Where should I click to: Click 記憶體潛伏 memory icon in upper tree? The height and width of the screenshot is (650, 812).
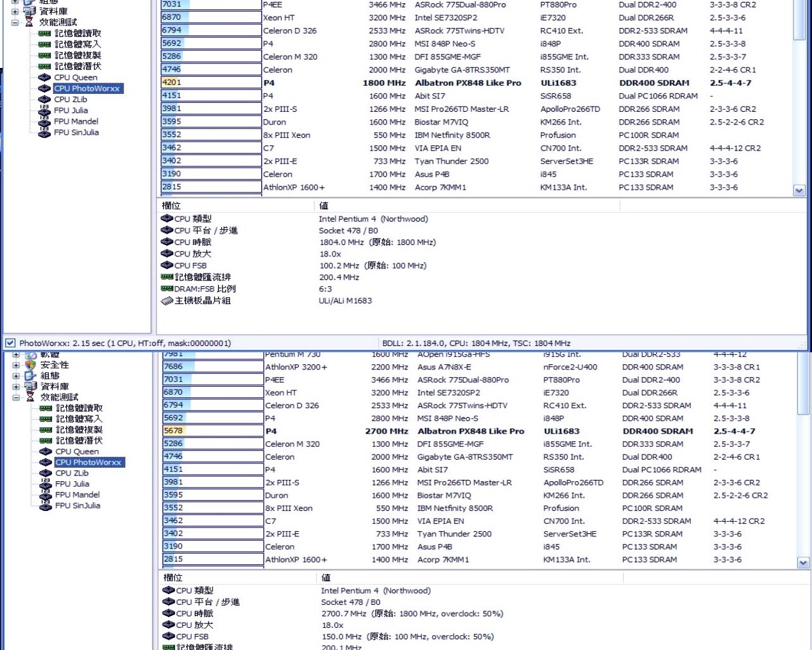tap(44, 66)
